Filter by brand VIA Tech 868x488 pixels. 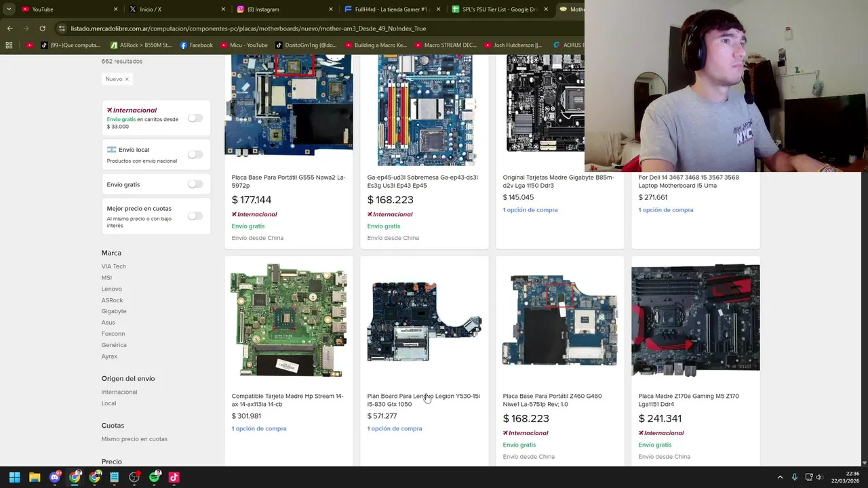114,266
